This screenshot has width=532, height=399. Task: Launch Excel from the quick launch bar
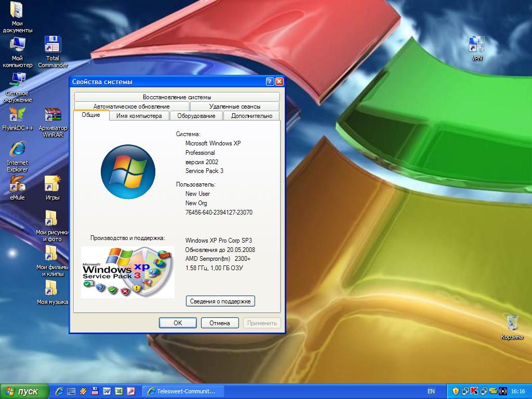119,391
